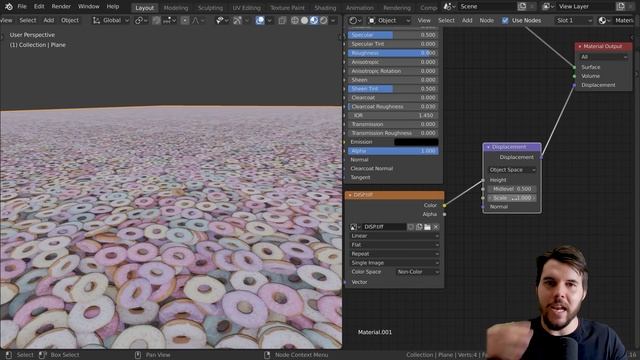Open the Scene browse icon

450,7
